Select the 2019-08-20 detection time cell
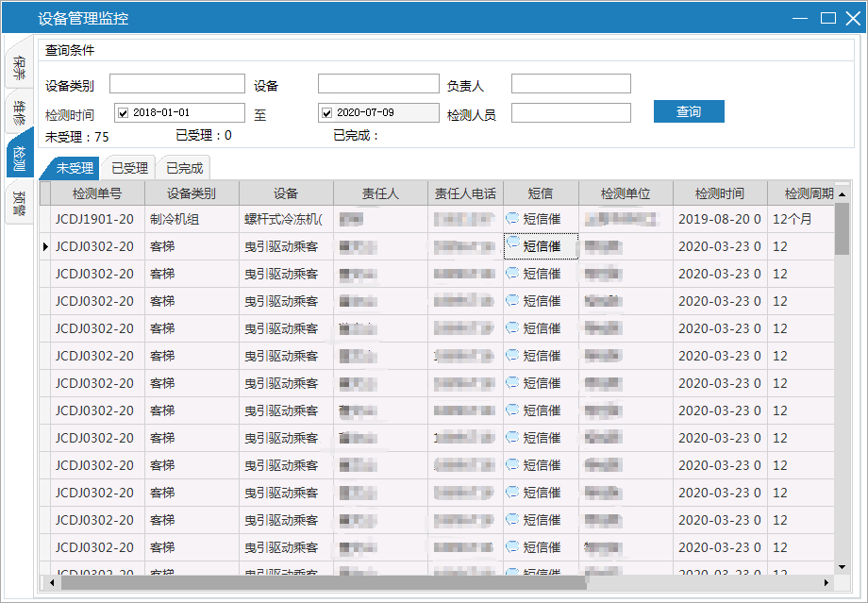868x603 pixels. pos(720,219)
